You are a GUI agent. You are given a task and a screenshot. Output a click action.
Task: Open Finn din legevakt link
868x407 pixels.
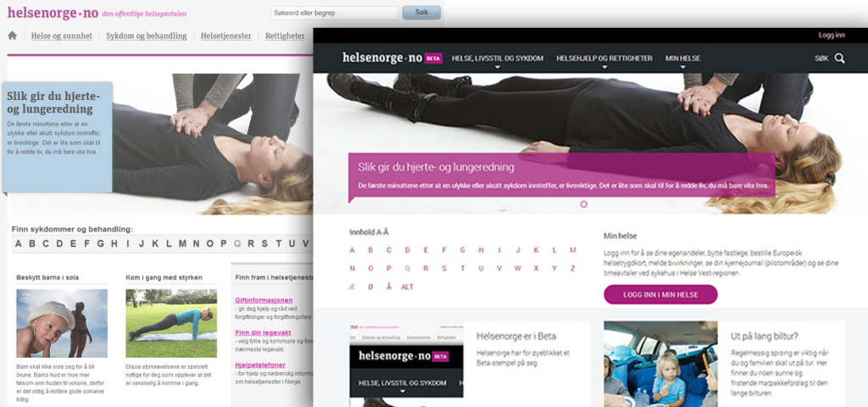point(263,332)
